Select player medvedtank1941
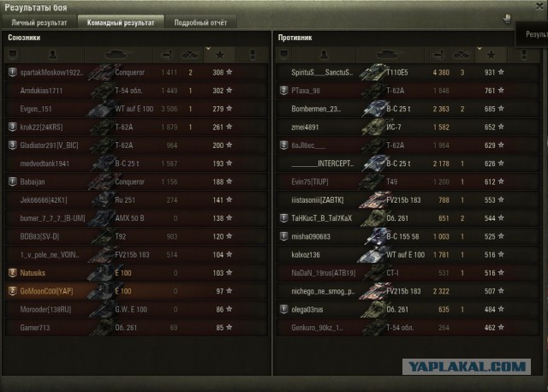Screen dimensions: 548x392 click(45, 163)
